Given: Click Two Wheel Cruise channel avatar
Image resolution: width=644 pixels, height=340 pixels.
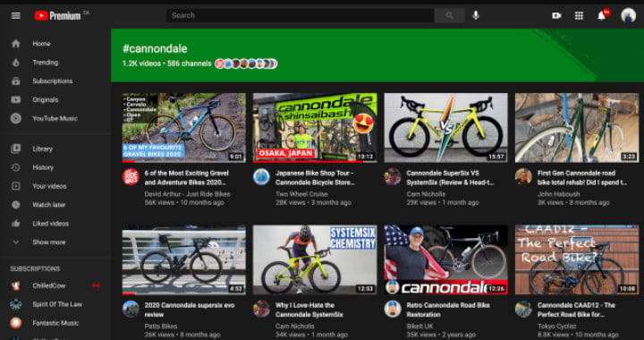Looking at the screenshot, I should 261,176.
